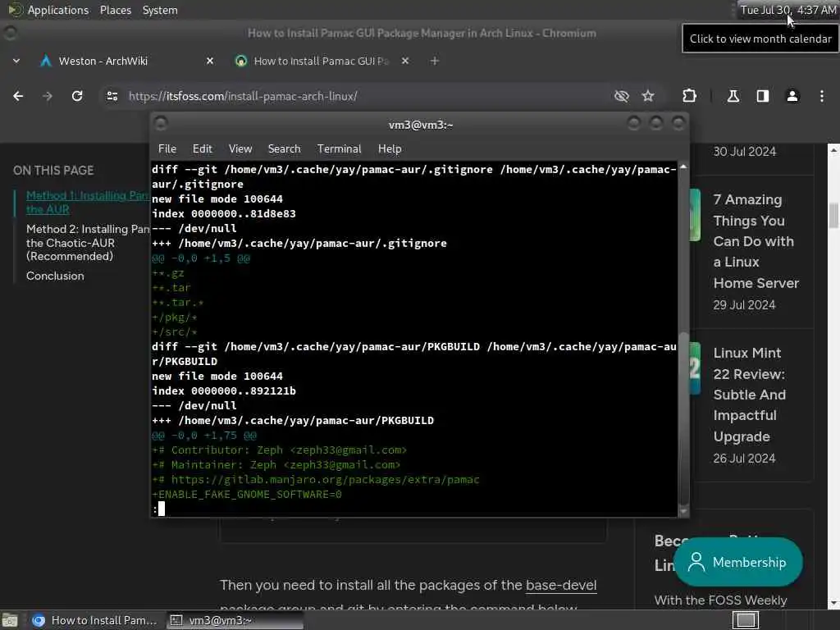Open Chromium three-dot menu
Viewport: 840px width, 630px height.
coord(822,97)
